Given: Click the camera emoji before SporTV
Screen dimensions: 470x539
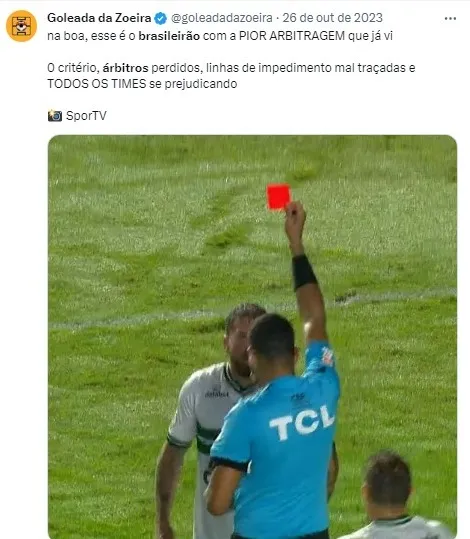Looking at the screenshot, I should coord(55,116).
